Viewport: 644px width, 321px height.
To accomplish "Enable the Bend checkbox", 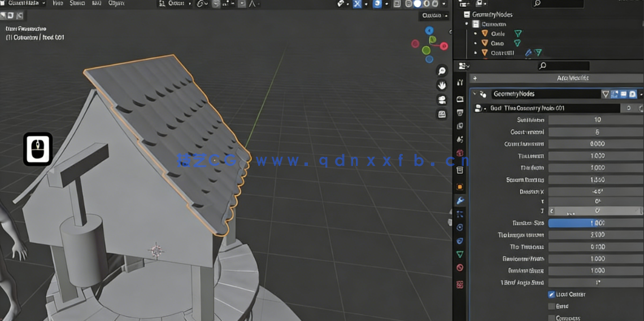I will 551,306.
